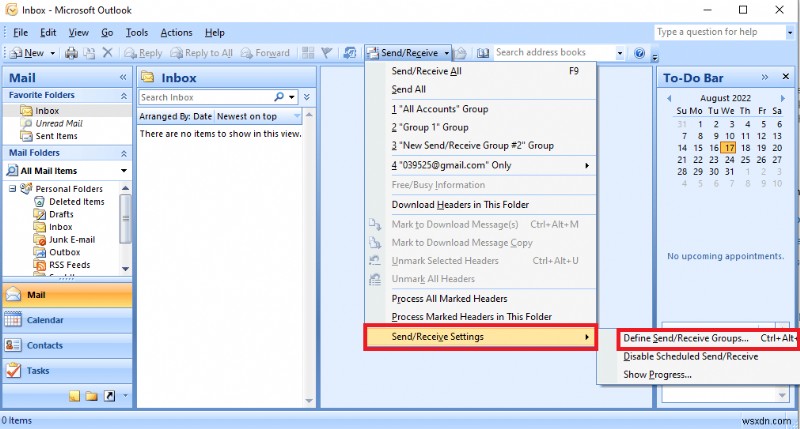Click the New mail button
This screenshot has height=429, width=800.
pyautogui.click(x=28, y=53)
